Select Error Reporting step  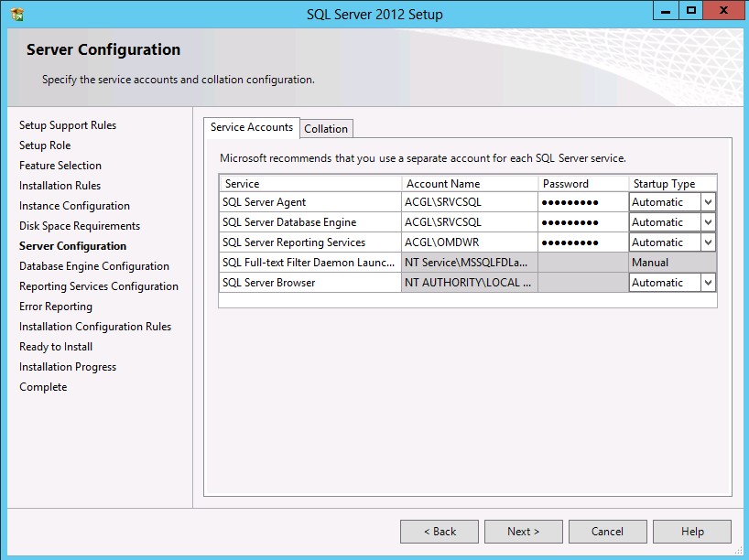(56, 307)
